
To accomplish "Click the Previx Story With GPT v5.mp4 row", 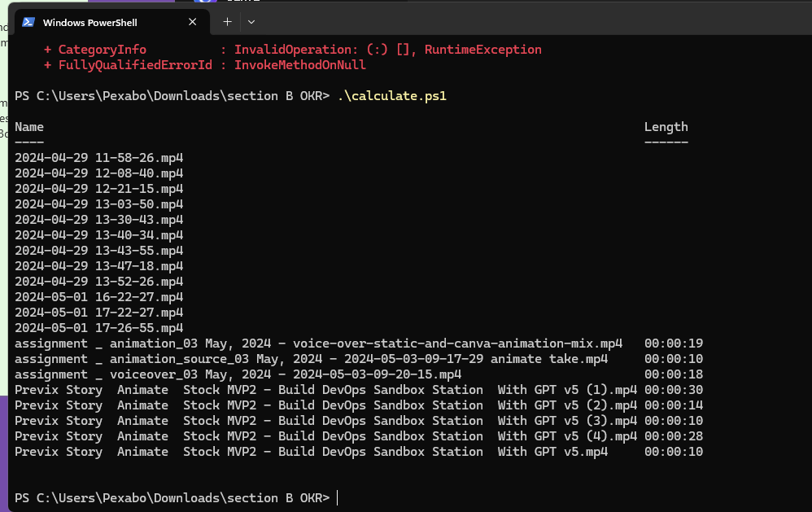I will 359,453.
